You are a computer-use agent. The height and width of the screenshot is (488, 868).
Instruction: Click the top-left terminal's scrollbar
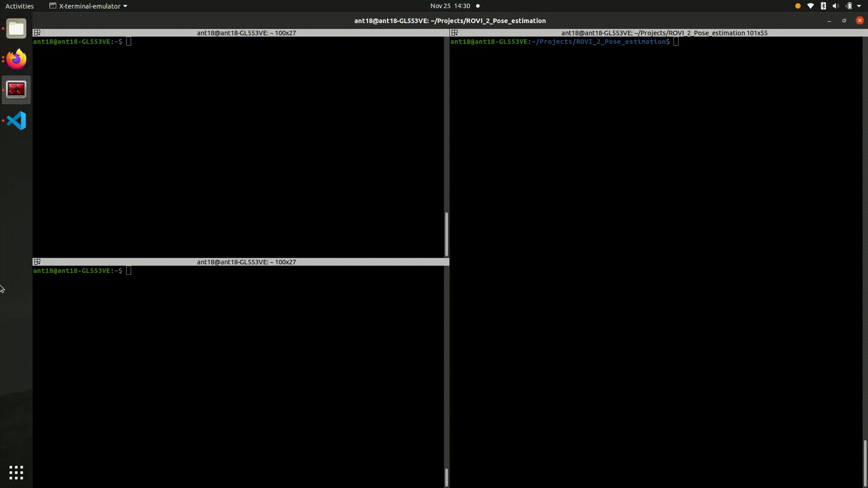pos(447,234)
